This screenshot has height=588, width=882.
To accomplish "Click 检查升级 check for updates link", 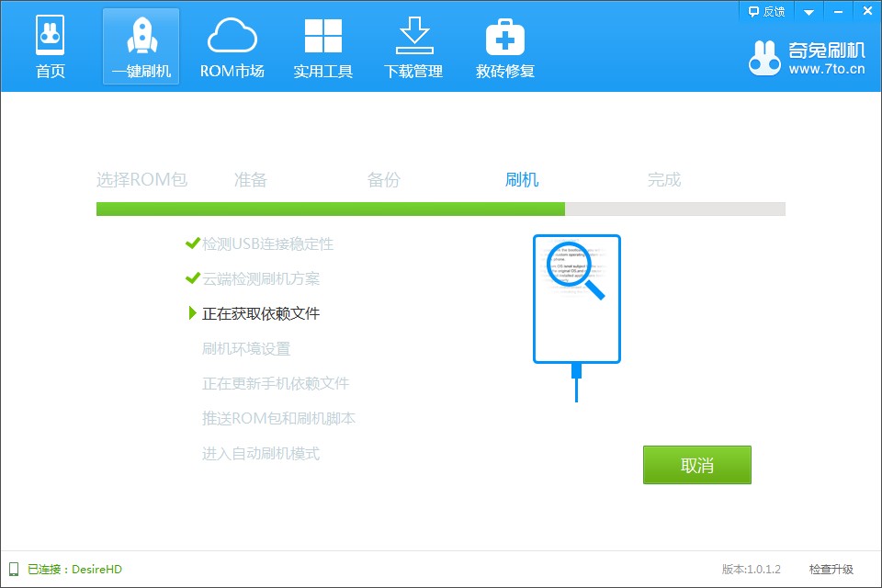I will click(831, 569).
